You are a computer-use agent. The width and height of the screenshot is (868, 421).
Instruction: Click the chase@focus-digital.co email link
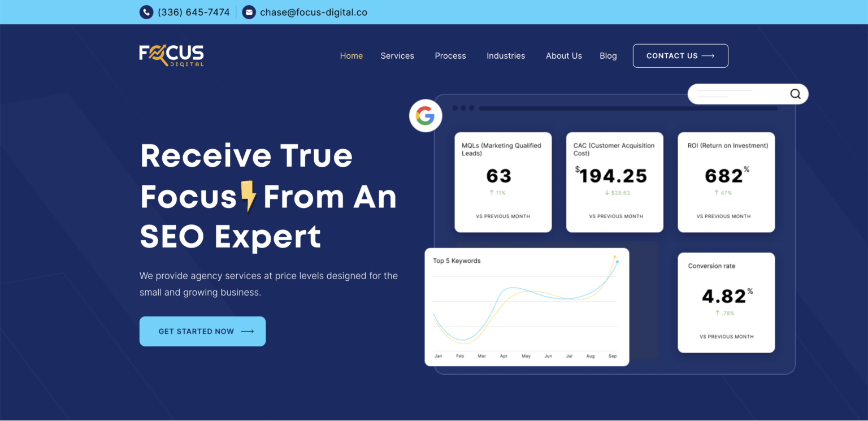tap(313, 12)
